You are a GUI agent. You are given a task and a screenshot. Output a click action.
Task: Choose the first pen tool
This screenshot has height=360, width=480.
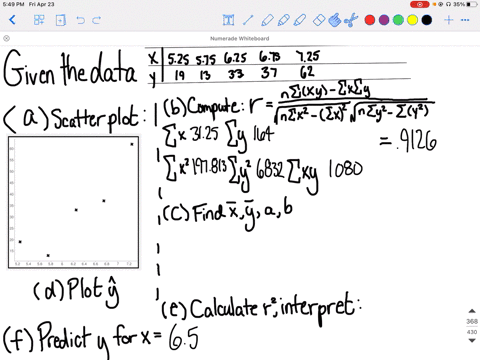(x=267, y=20)
